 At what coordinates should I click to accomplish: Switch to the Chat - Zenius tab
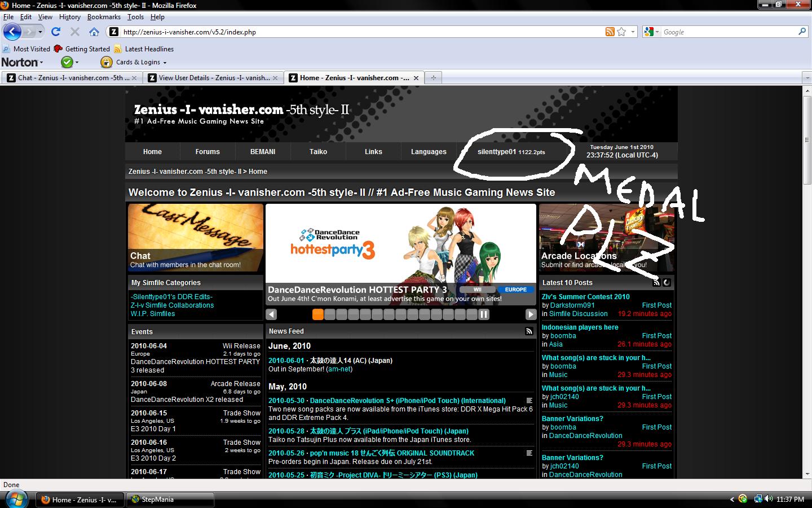click(x=72, y=78)
